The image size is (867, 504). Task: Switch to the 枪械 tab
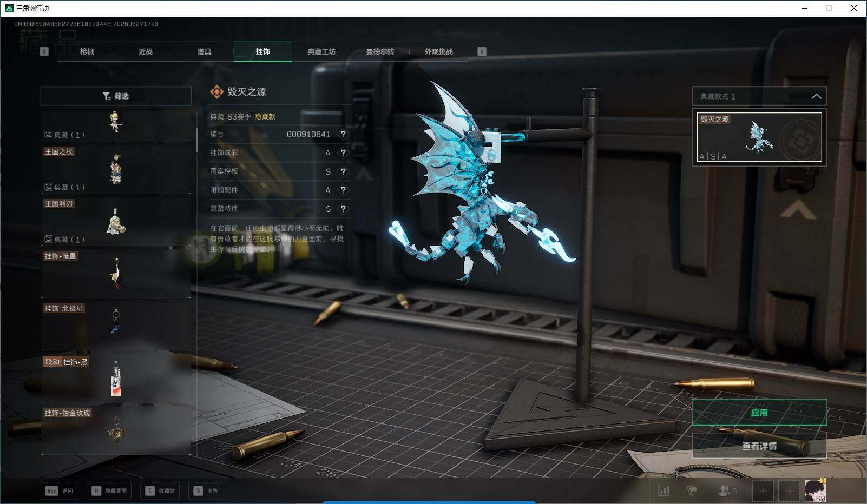tap(87, 51)
